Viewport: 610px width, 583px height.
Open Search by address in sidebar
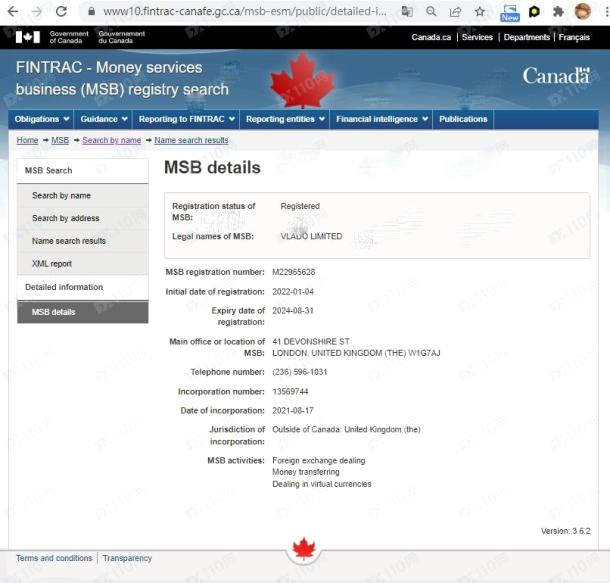click(83, 218)
